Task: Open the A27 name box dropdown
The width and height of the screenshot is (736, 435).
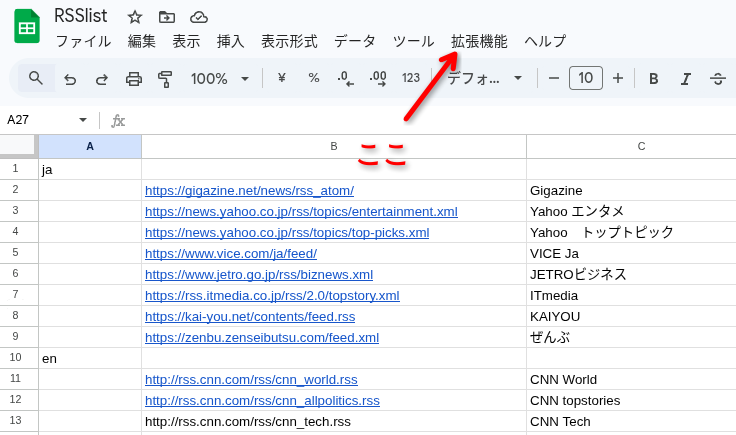Action: [83, 120]
